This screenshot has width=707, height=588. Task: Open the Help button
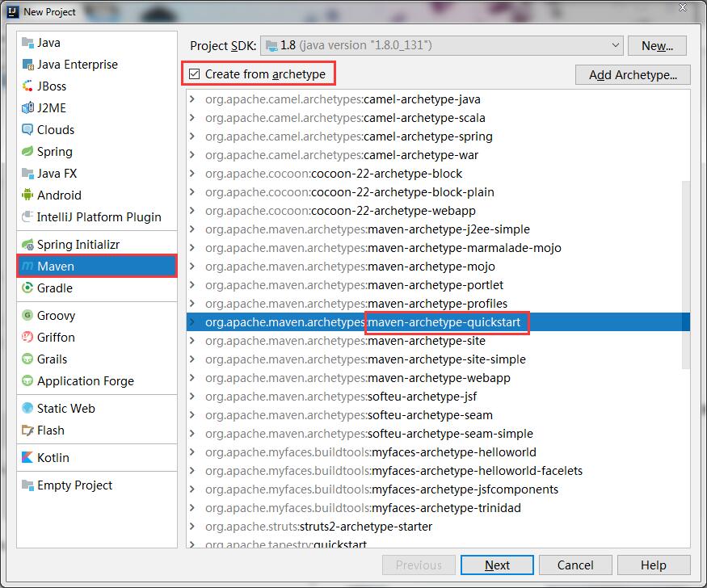click(x=654, y=565)
